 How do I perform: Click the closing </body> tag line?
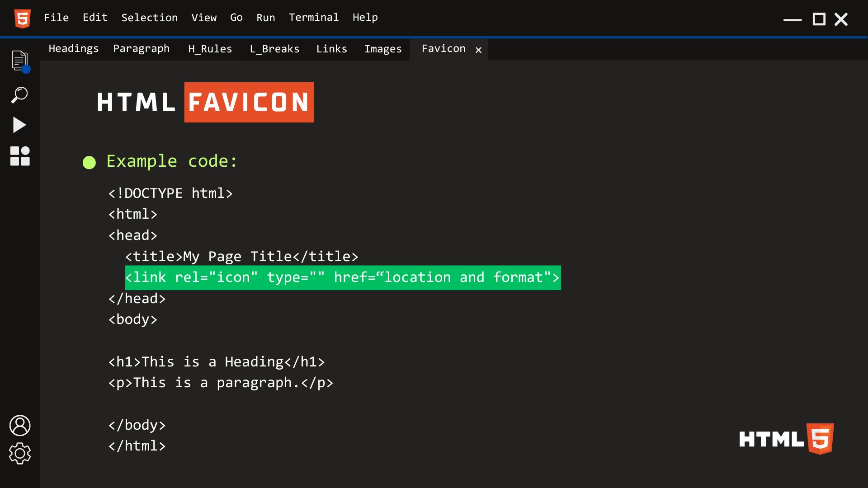(137, 425)
